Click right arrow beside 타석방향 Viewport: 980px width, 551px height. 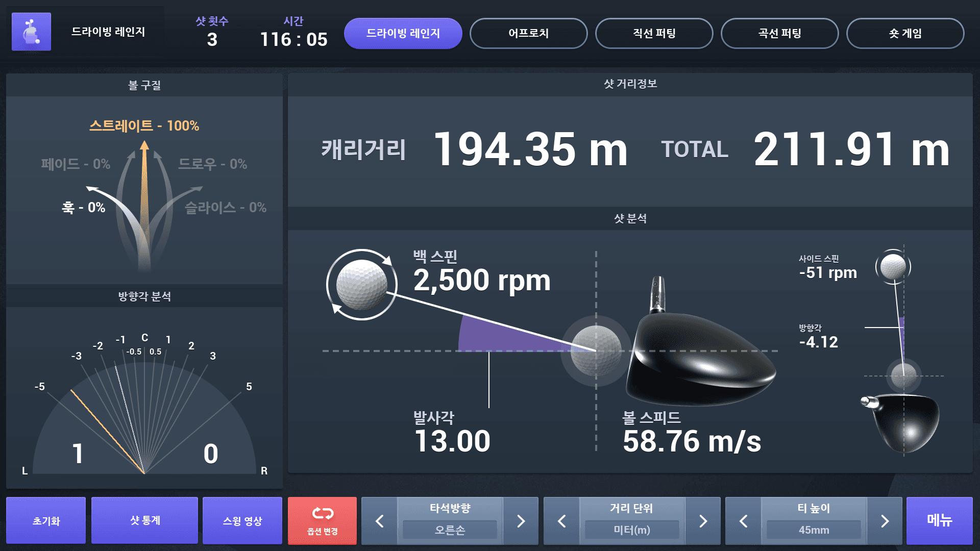pyautogui.click(x=521, y=521)
